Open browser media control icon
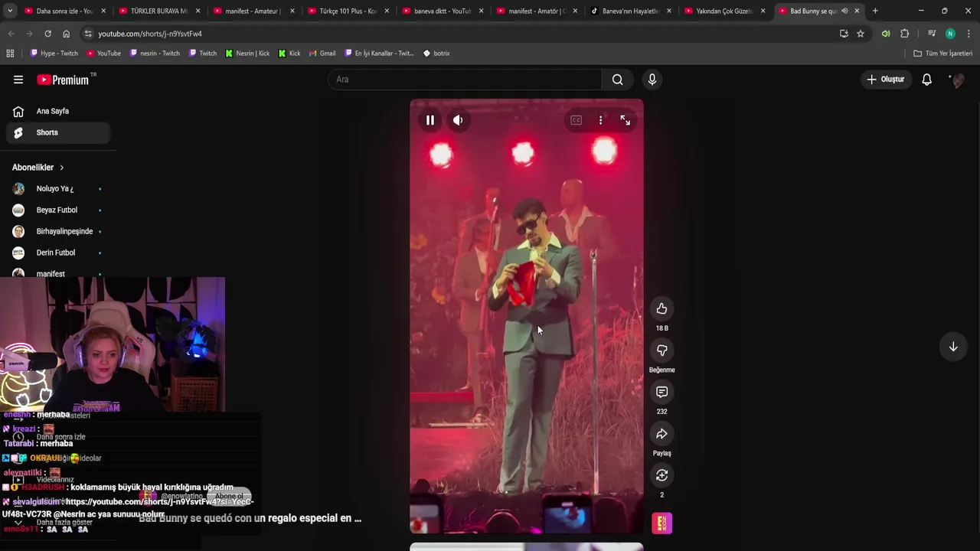980x551 pixels. 932,34
